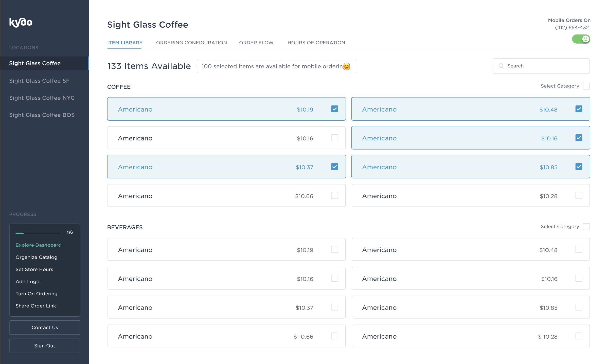Check Coffee Americano $10.66 checkbox

(334, 196)
